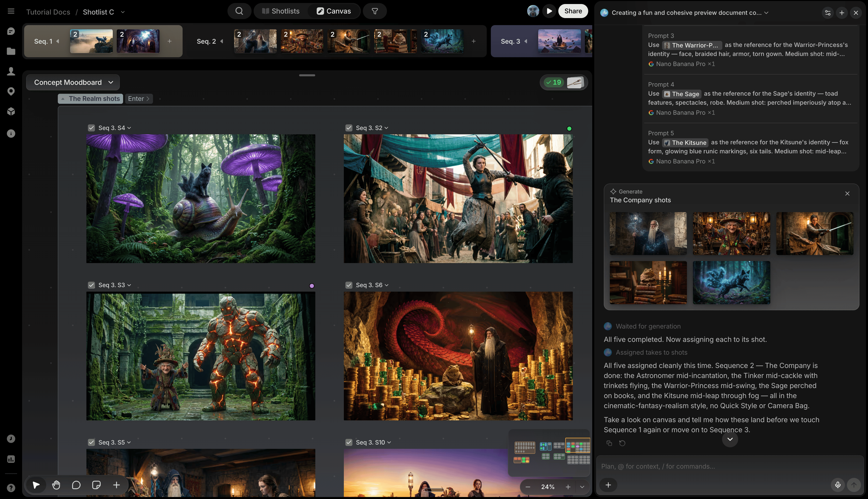Select the sticky note tool
Image resolution: width=868 pixels, height=499 pixels.
96,485
